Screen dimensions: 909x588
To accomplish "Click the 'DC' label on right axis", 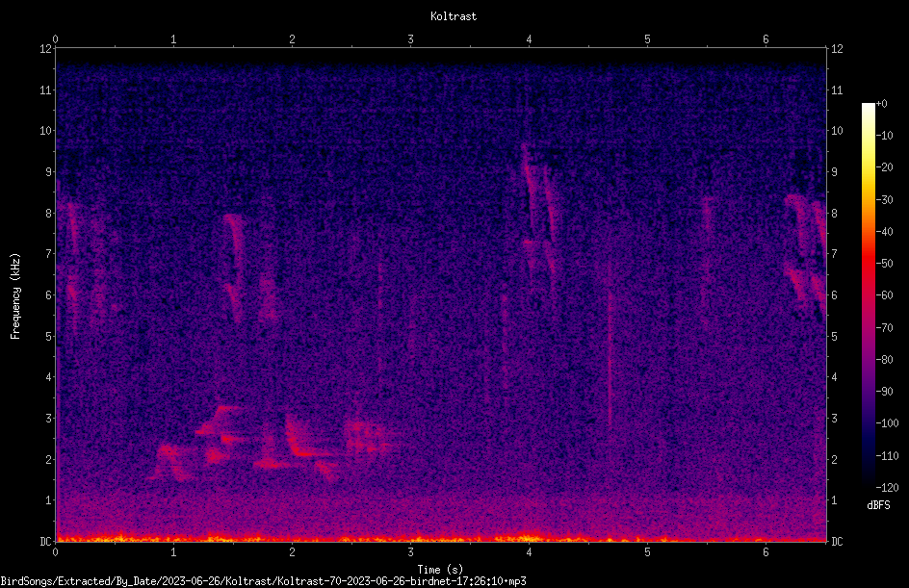I will coord(837,542).
